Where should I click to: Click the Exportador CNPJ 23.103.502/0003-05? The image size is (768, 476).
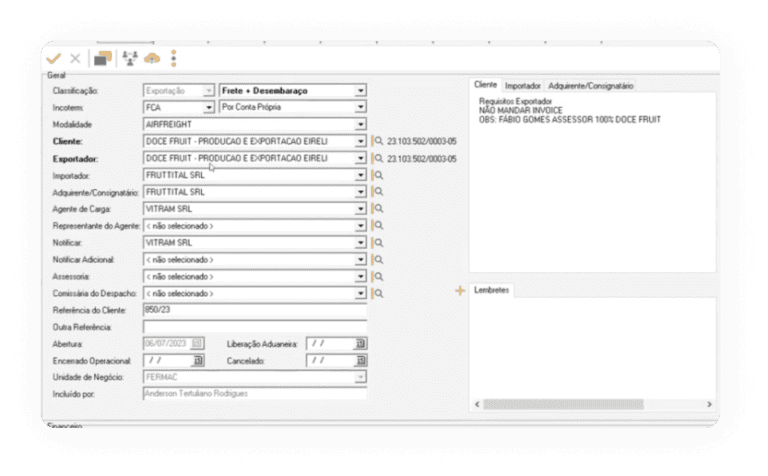point(422,159)
